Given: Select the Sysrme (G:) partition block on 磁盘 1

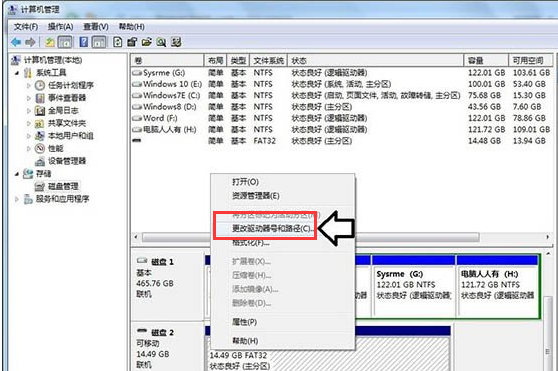Looking at the screenshot, I should click(414, 286).
